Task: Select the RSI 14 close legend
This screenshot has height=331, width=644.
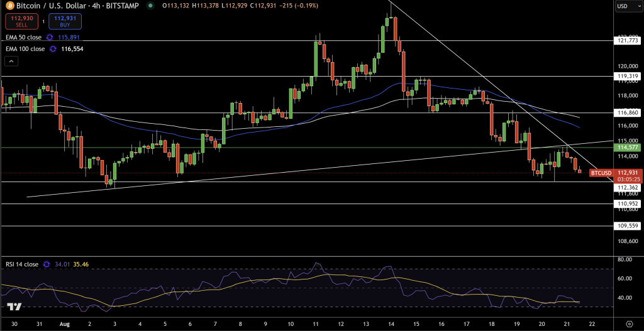Action: pos(22,264)
